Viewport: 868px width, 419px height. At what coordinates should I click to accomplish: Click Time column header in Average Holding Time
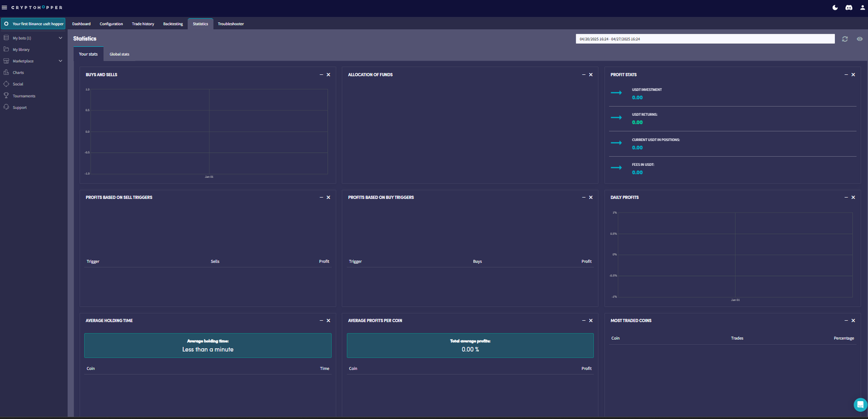[x=324, y=369]
